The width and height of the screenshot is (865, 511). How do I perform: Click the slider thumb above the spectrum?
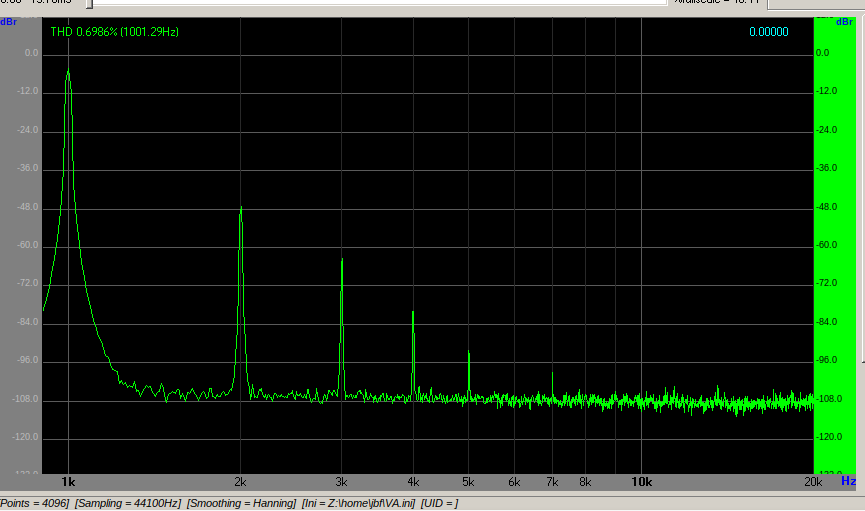tap(89, 4)
